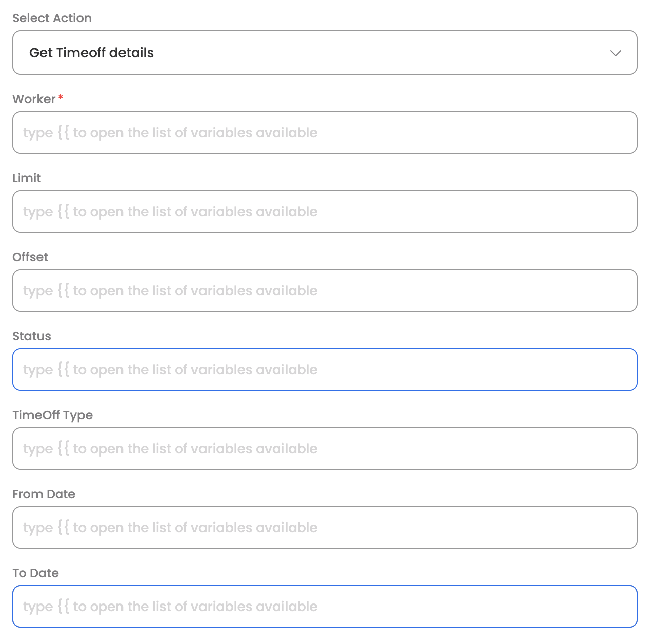Focus the Limit input field
Screen dimensions: 649x644
point(324,212)
